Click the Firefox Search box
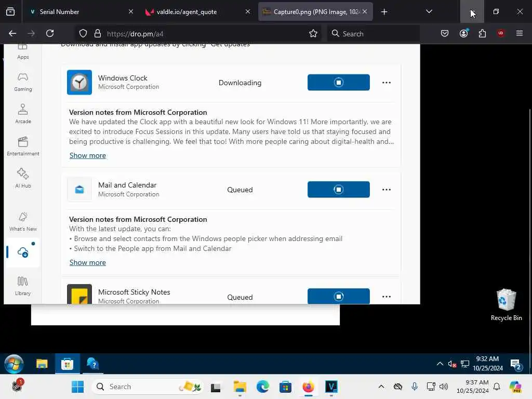532x399 pixels. point(373,34)
